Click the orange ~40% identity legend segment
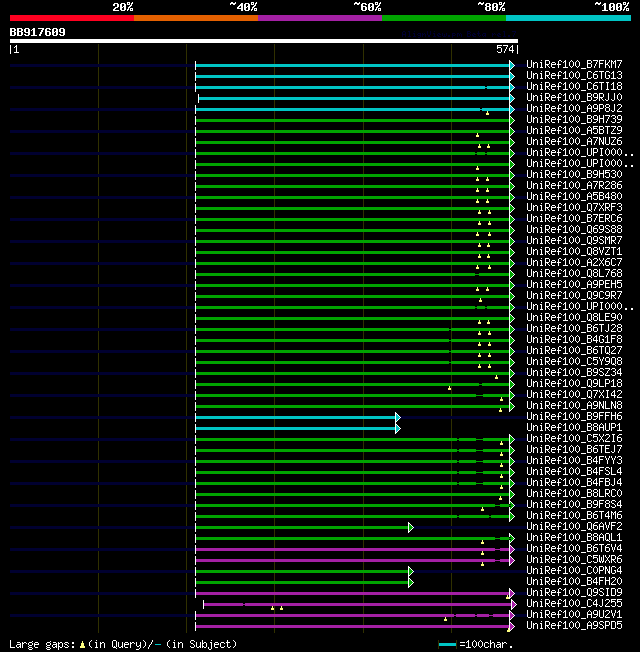The image size is (640, 652). (x=195, y=18)
